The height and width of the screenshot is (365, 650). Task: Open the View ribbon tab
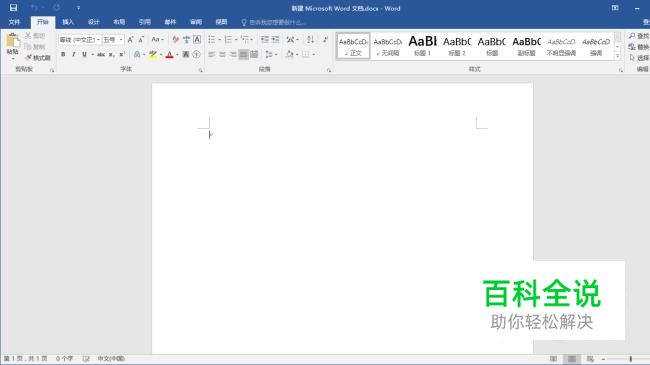(x=221, y=22)
